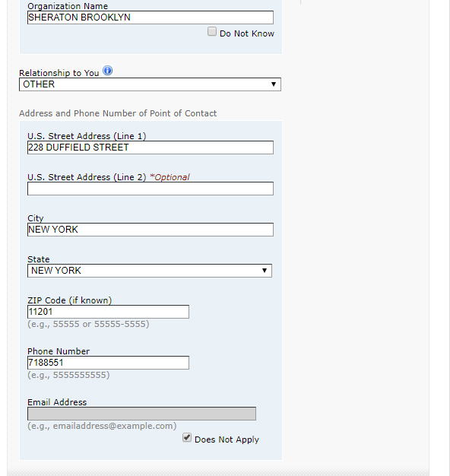This screenshot has height=476, width=450.
Task: Click the disabled Email Address field
Action: click(141, 414)
